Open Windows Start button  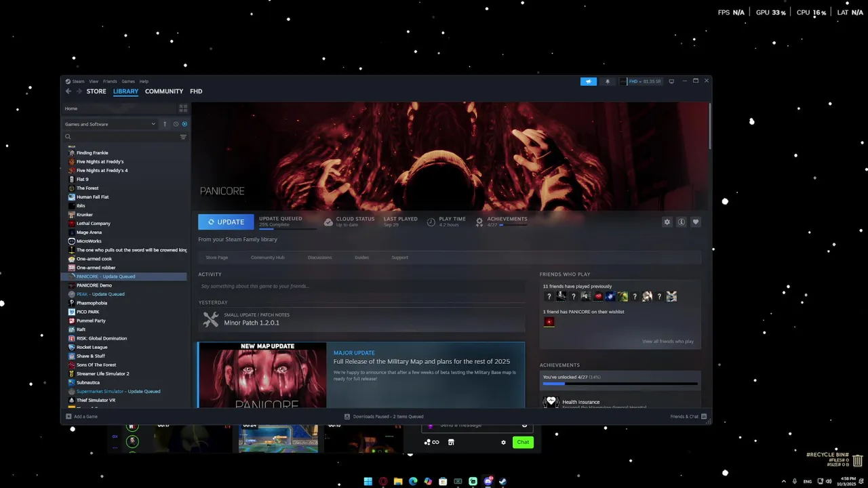368,481
